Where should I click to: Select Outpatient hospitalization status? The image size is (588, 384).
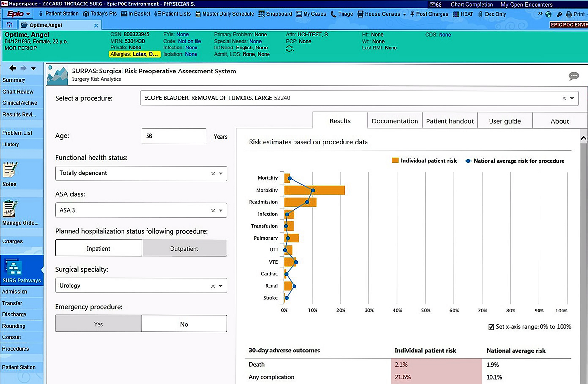click(184, 248)
